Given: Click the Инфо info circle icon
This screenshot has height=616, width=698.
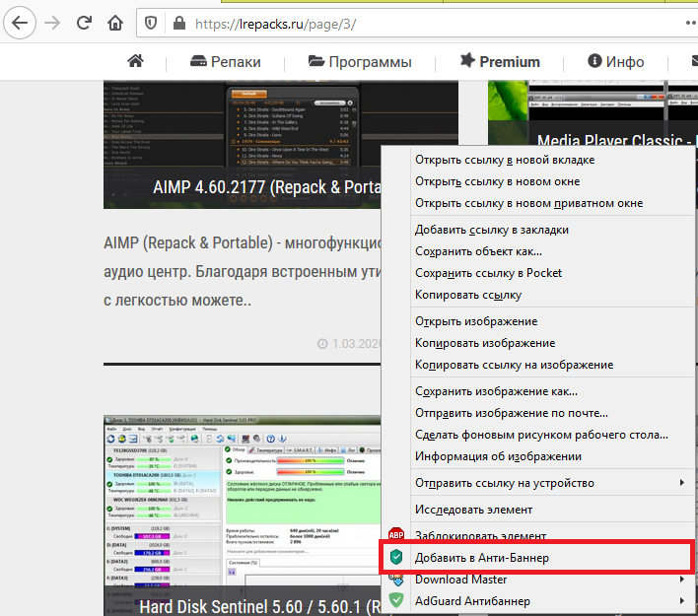Looking at the screenshot, I should click(x=594, y=60).
